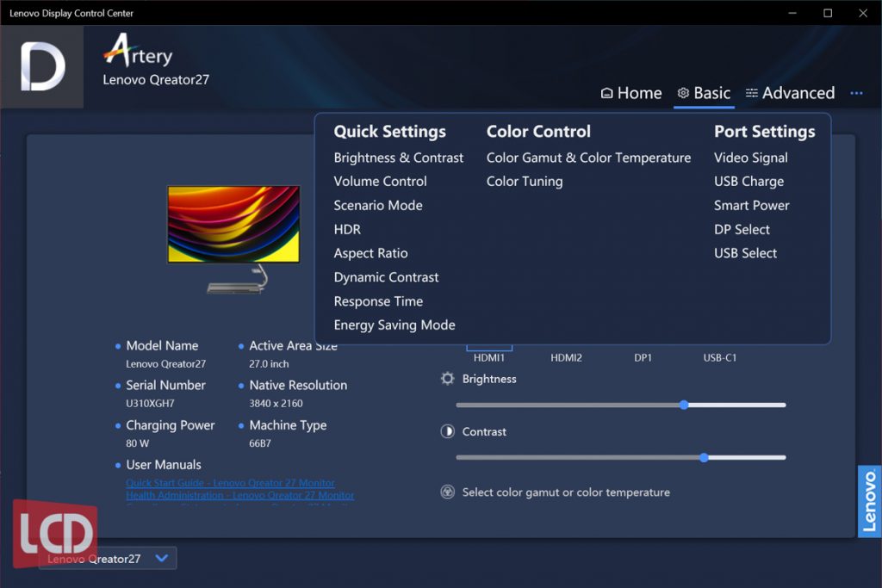Open the three-dot more options menu
Image resolution: width=882 pixels, height=588 pixels.
[856, 93]
